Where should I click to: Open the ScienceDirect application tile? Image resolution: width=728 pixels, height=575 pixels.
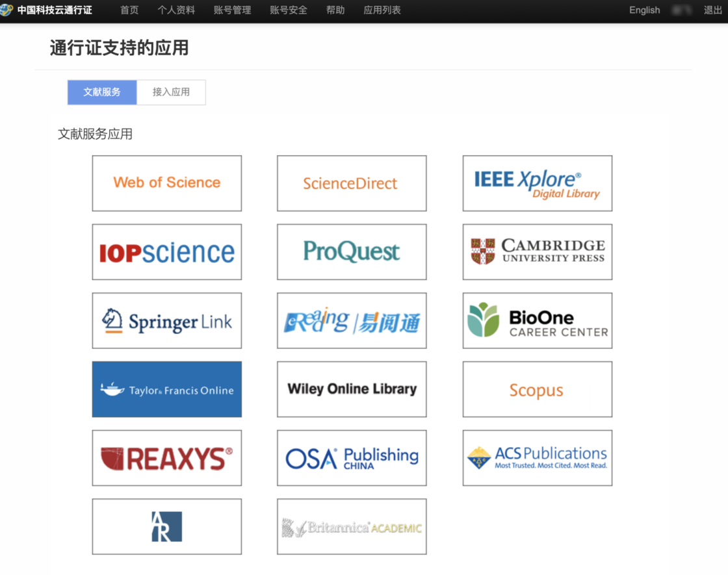352,183
